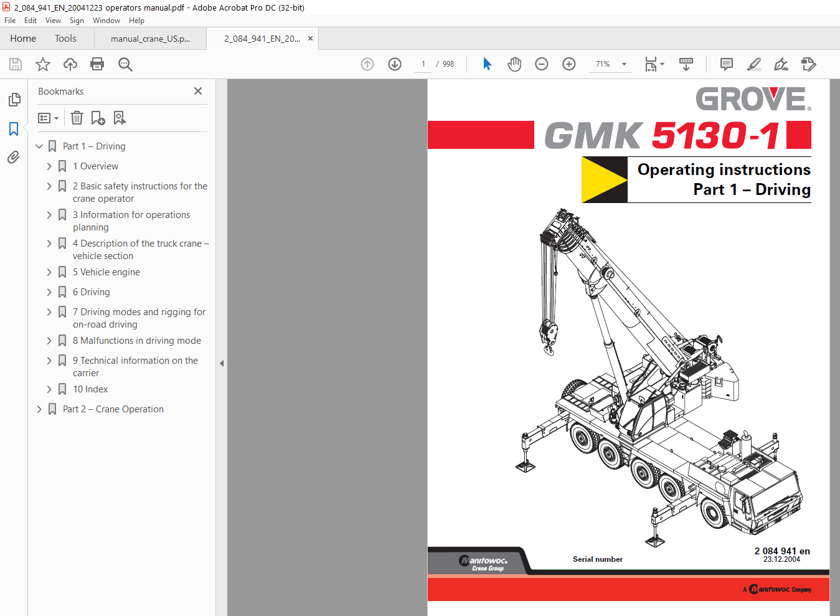840x616 pixels.
Task: Click the upload to cloud icon
Action: [70, 64]
